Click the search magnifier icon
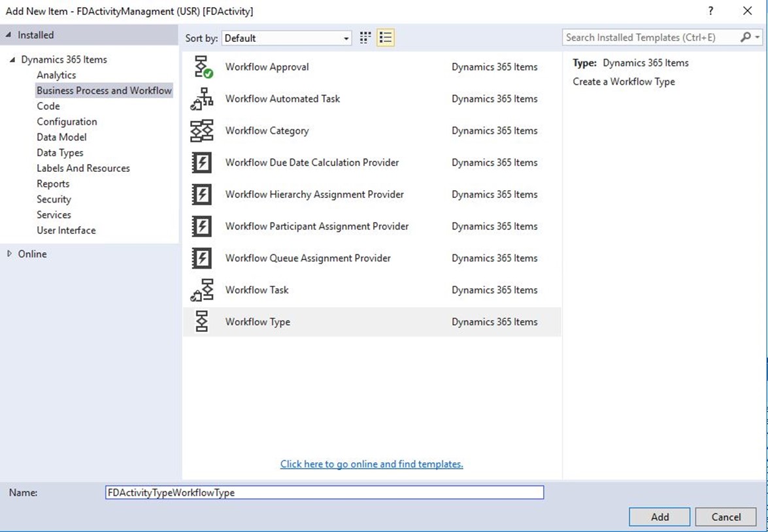Viewport: 768px width, 532px height. pyautogui.click(x=746, y=37)
